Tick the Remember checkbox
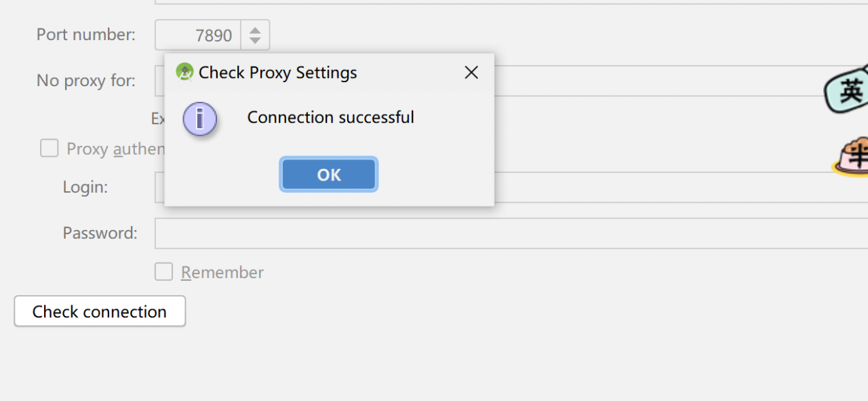 pyautogui.click(x=163, y=272)
